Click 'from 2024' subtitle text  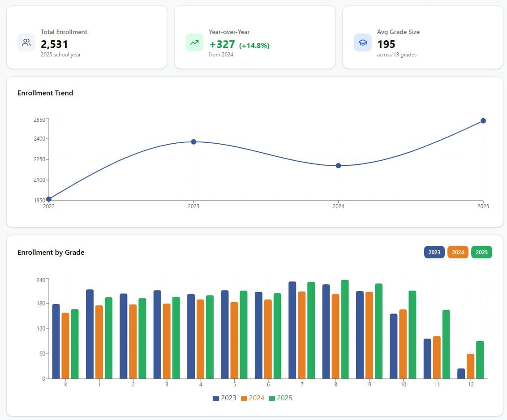pos(221,55)
